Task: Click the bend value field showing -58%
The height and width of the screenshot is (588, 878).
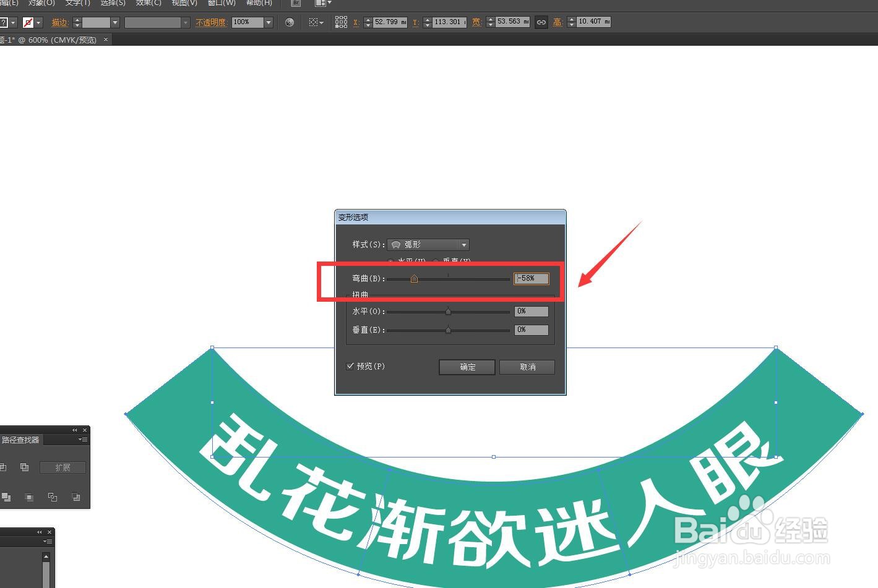Action: (x=531, y=279)
